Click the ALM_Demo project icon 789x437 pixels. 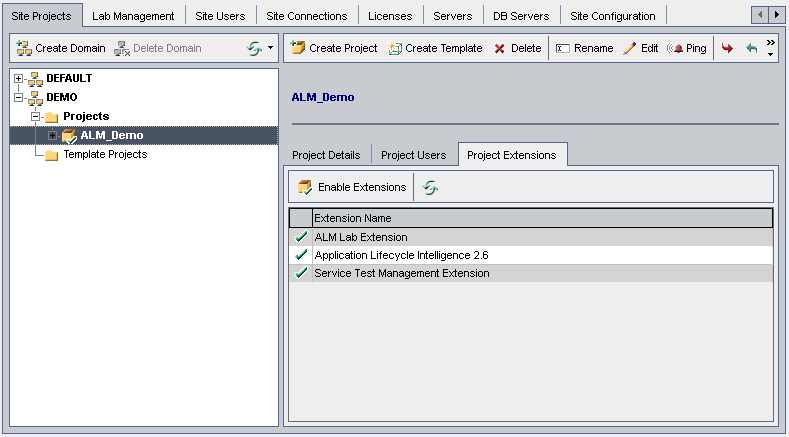(x=69, y=136)
